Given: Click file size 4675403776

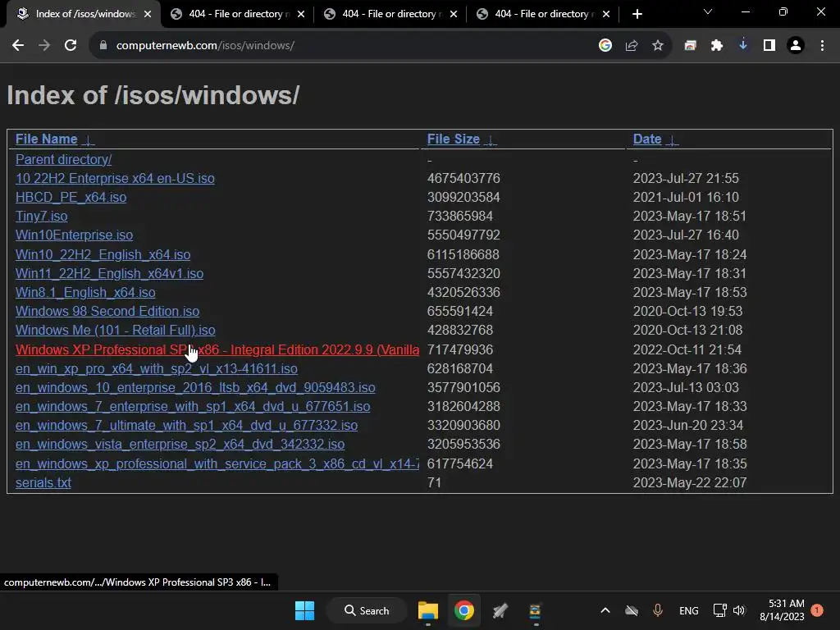Looking at the screenshot, I should coord(463,178).
